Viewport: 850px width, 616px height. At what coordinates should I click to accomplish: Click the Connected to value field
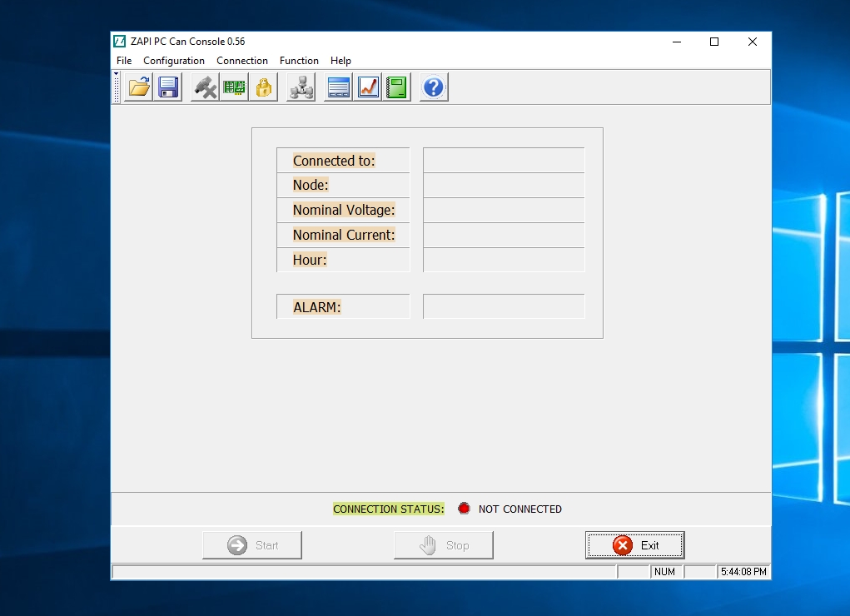[504, 161]
